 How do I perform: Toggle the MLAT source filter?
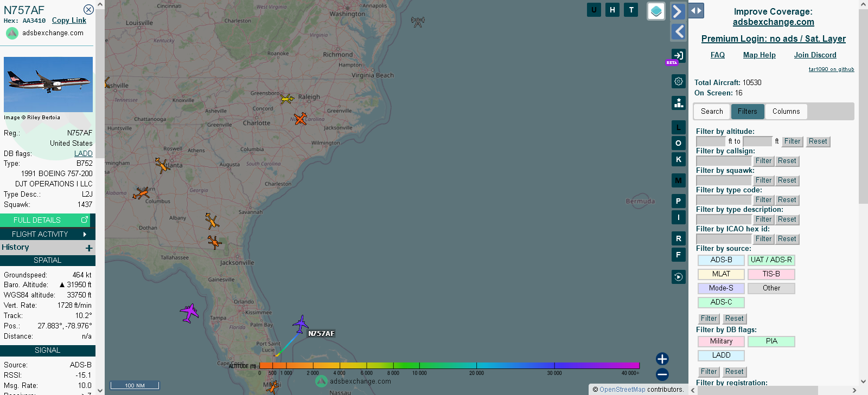click(x=721, y=274)
